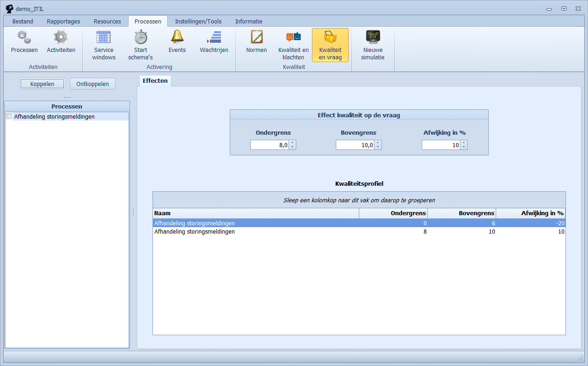588x366 pixels.
Task: Decrease Bovengrens value with down arrow
Action: pos(378,147)
